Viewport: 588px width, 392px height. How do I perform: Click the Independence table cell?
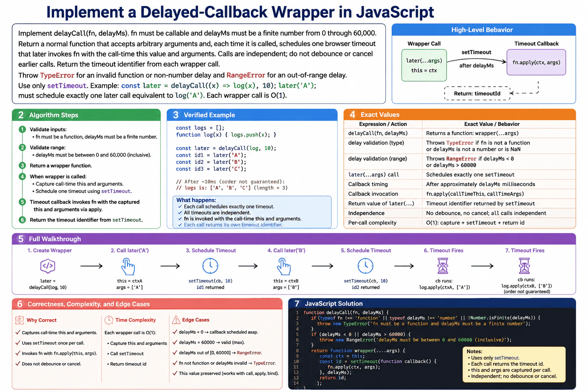[383, 213]
